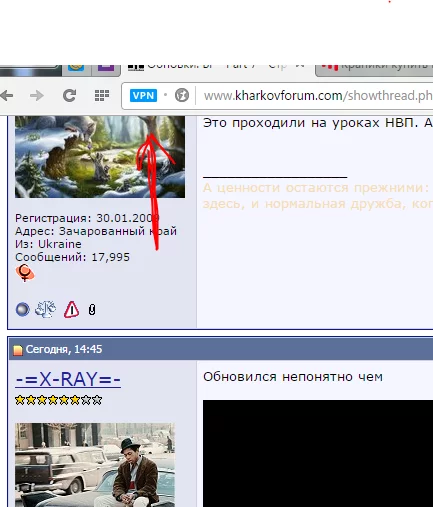Open the -=X-RAY=- avatar with man in hat

click(95, 465)
